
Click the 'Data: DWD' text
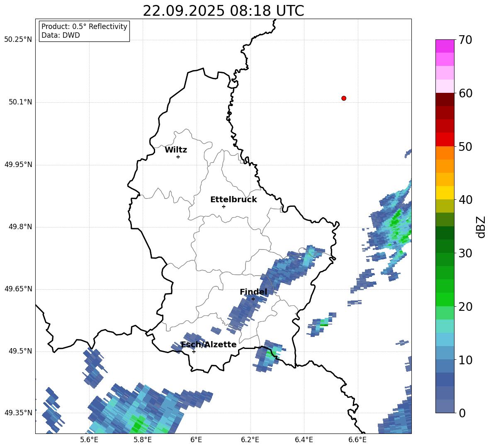(61, 35)
